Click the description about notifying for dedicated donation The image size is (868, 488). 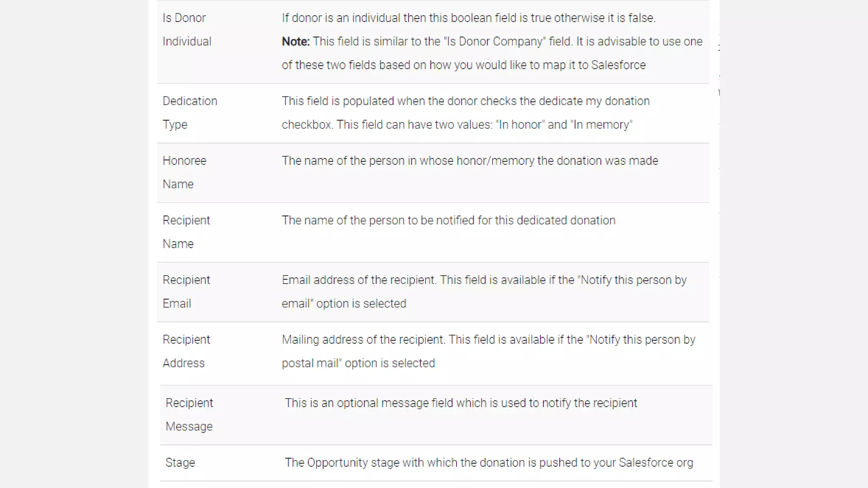(x=448, y=220)
